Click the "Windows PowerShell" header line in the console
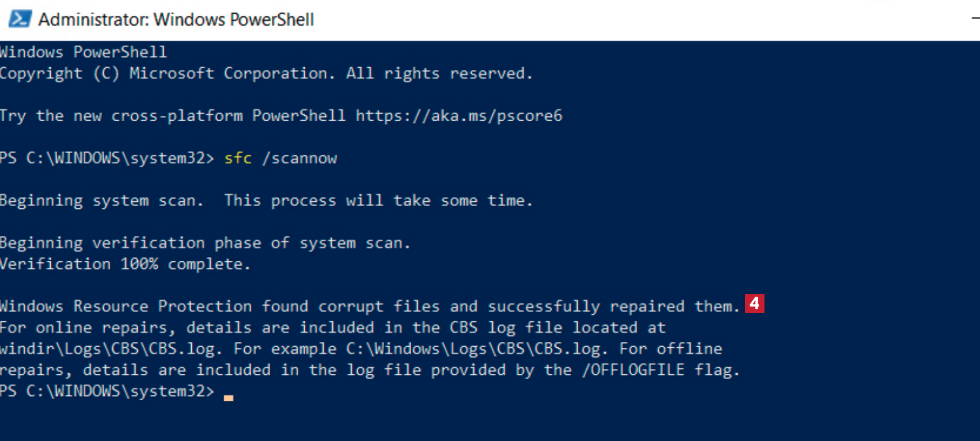Screen dimensions: 980x441 click(x=83, y=52)
